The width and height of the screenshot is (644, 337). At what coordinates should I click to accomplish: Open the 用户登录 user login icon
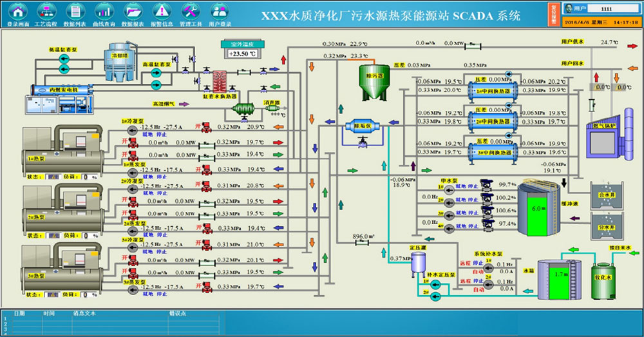tap(220, 11)
